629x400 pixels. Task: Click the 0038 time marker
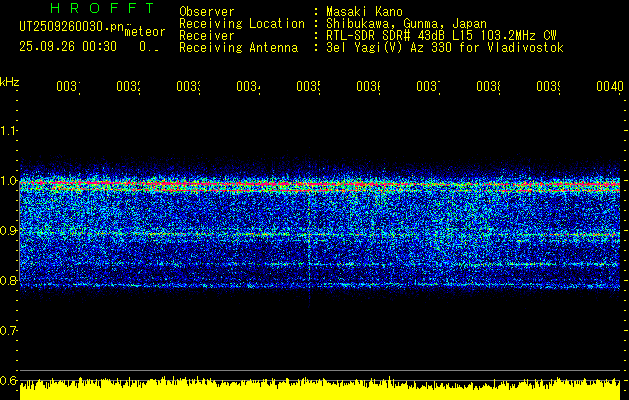[x=488, y=86]
